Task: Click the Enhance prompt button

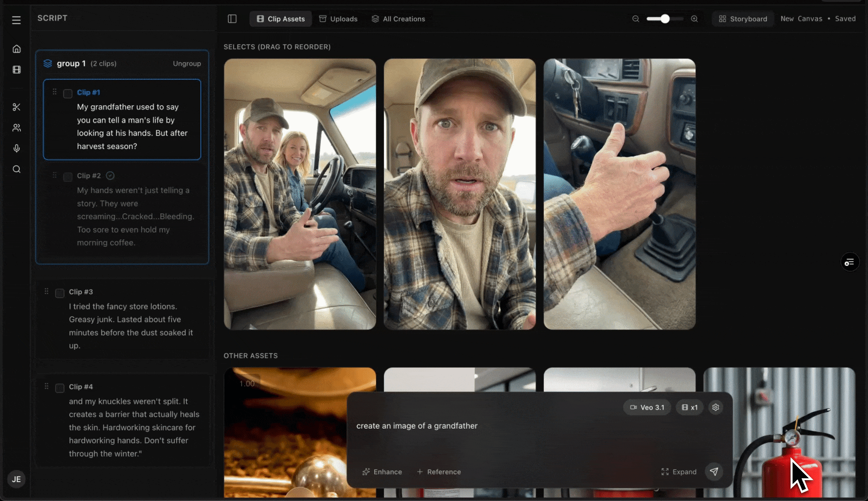Action: (x=382, y=472)
